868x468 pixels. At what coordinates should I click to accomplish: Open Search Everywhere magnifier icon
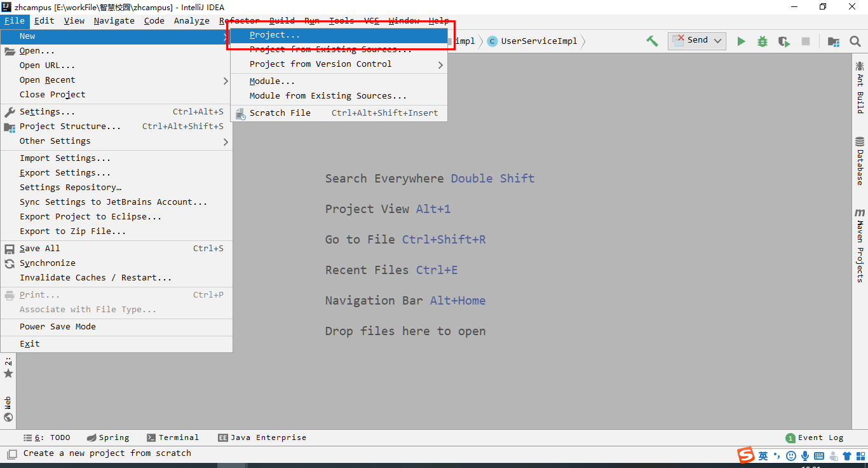[855, 41]
